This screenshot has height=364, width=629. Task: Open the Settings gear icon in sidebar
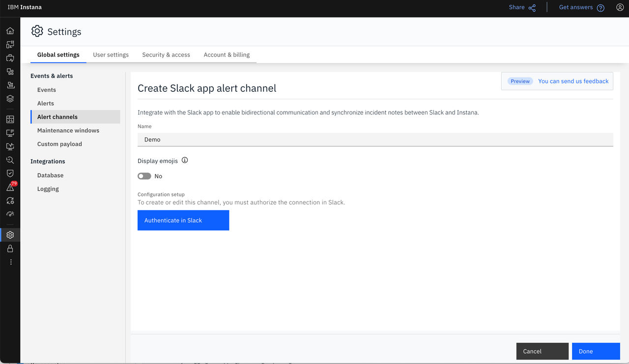[10, 235]
